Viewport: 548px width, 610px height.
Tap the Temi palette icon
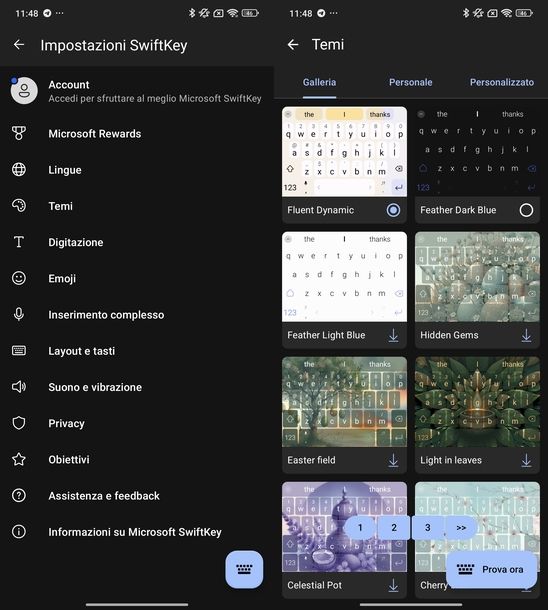point(19,205)
